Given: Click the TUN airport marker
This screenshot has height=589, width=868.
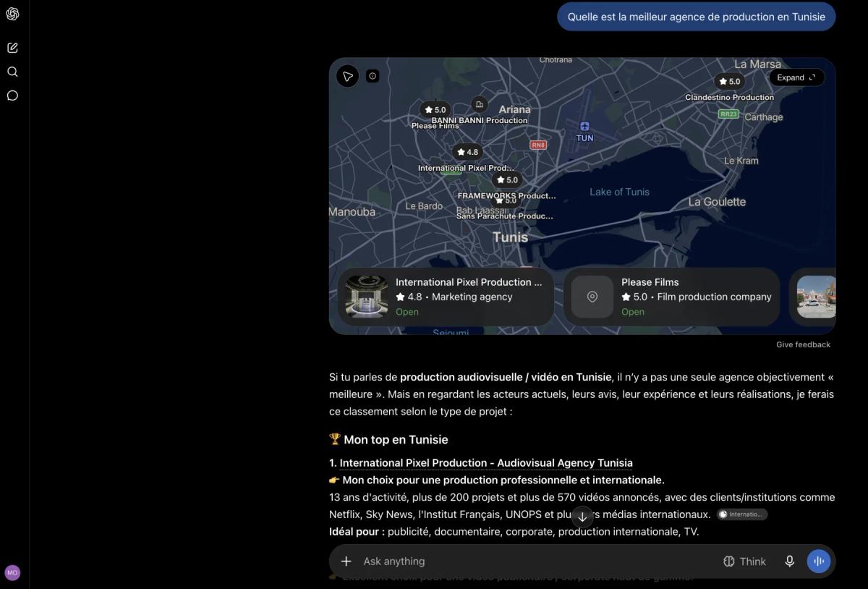Looking at the screenshot, I should coord(584,127).
